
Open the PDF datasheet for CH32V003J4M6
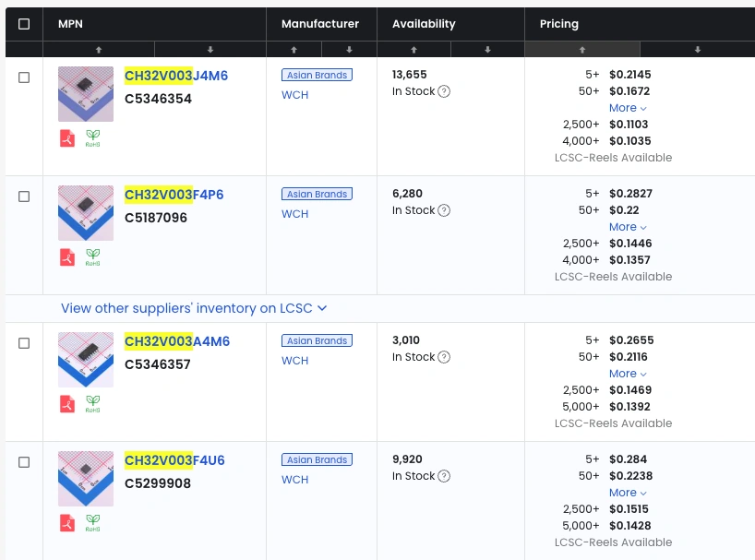66,138
